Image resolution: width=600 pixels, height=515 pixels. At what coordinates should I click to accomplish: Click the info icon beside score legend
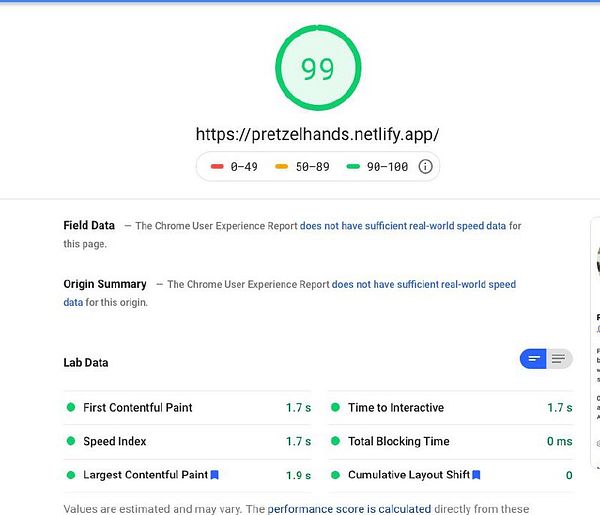pos(425,167)
